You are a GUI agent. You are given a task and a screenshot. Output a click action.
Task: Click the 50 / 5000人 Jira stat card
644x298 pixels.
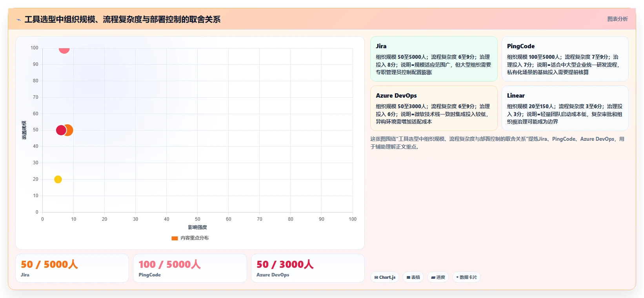pyautogui.click(x=72, y=268)
